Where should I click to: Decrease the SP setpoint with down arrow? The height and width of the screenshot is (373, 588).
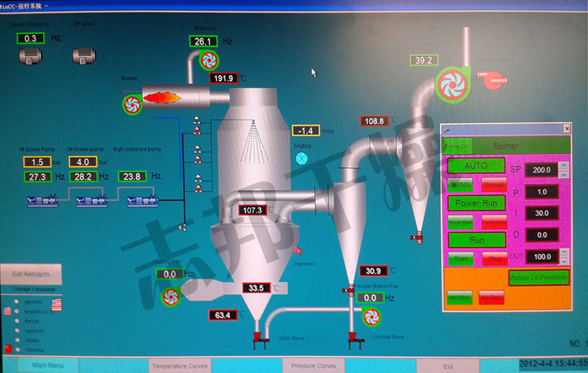564,175
